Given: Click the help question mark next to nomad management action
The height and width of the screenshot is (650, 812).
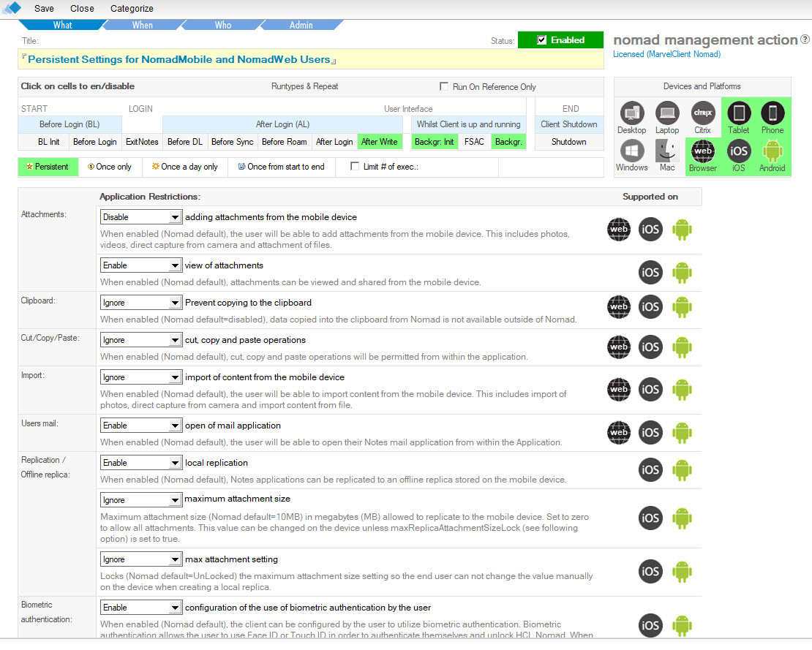Looking at the screenshot, I should click(804, 39).
